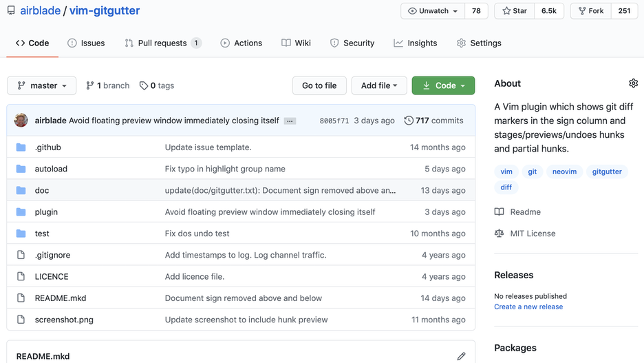Open the vim-gitgutter repository link
The width and height of the screenshot is (644, 363).
(x=105, y=11)
